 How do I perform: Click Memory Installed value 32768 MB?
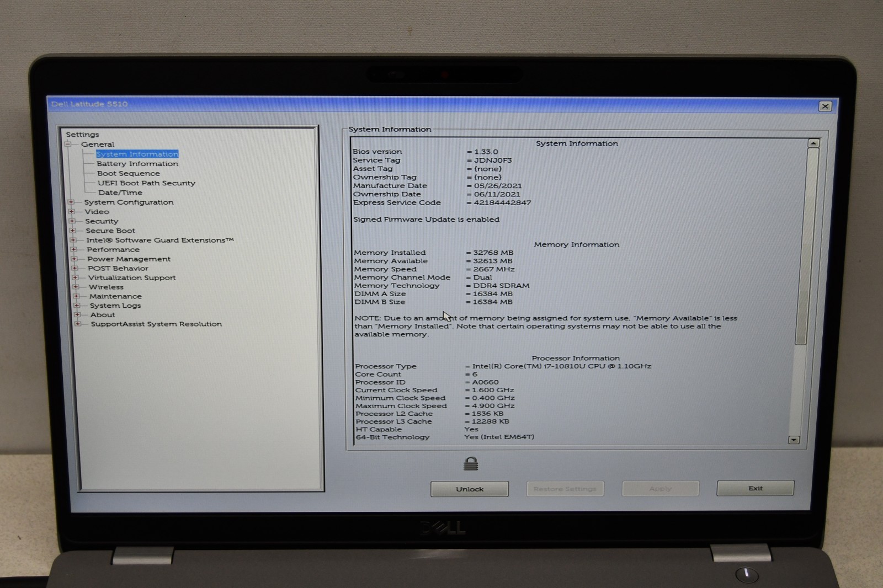click(x=493, y=253)
